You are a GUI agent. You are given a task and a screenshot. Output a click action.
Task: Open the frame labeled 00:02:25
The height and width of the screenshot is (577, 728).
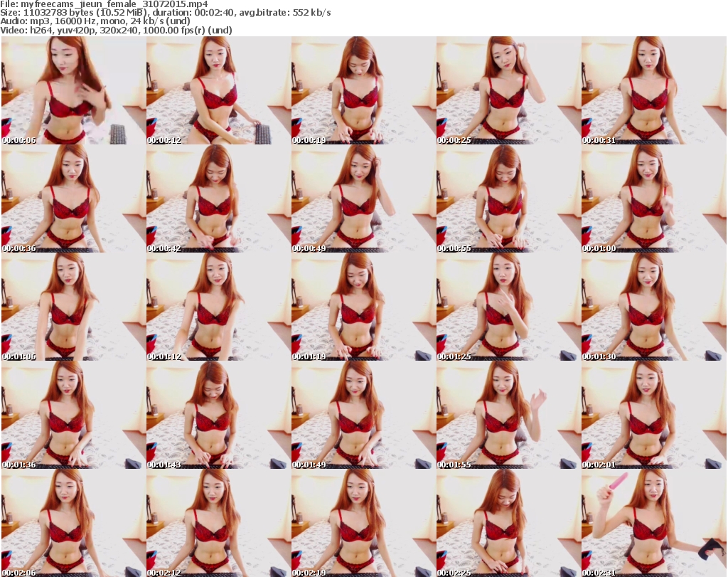coord(508,523)
